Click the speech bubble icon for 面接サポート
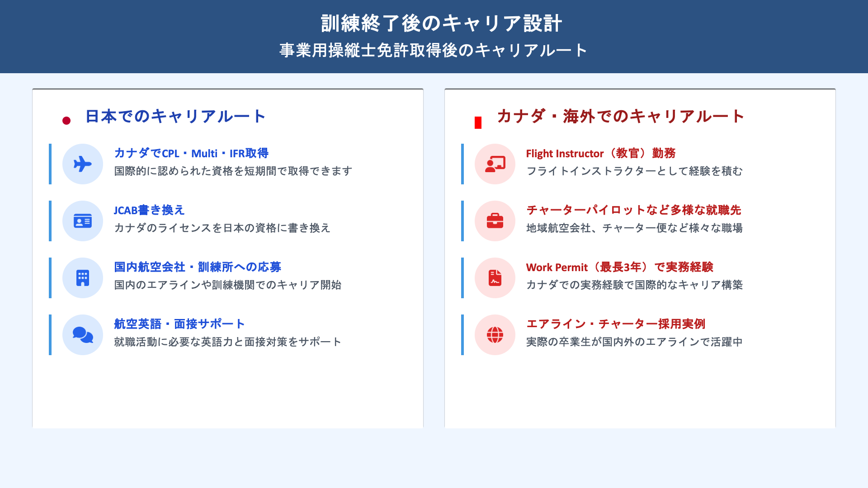Screen dimensions: 868x488 [x=82, y=334]
